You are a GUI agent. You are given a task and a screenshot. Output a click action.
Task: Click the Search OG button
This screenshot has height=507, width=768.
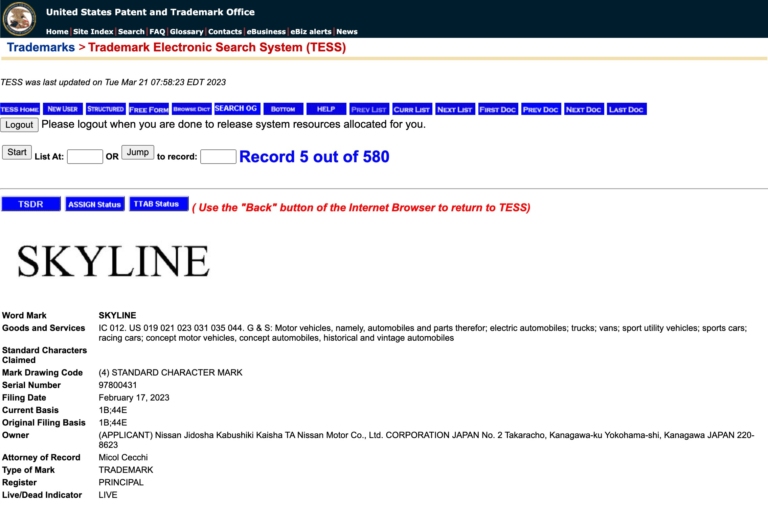[236, 109]
